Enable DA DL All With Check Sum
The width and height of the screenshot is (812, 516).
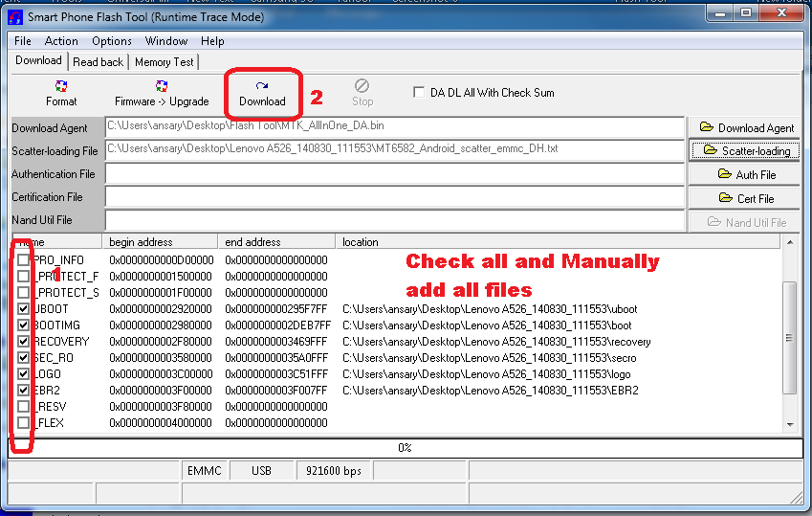[x=419, y=92]
